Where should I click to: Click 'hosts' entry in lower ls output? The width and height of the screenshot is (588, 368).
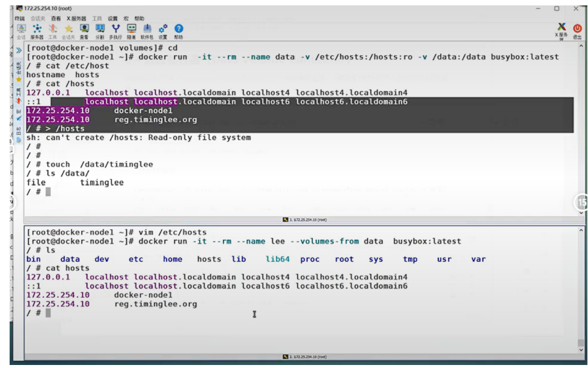209,259
